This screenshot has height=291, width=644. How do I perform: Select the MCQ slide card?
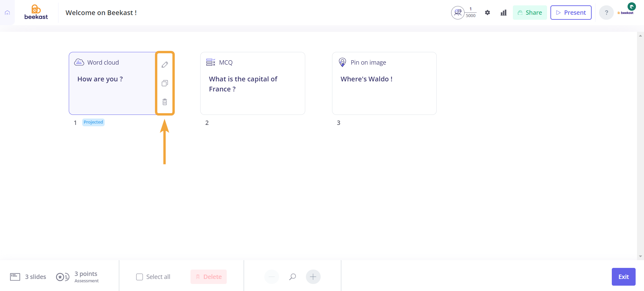253,83
